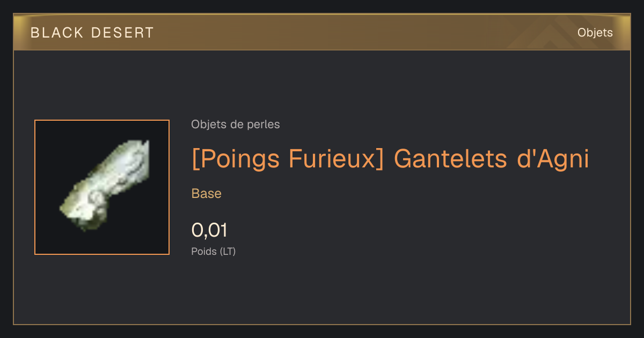
Task: Click the Poids (LT) label
Action: tap(214, 251)
